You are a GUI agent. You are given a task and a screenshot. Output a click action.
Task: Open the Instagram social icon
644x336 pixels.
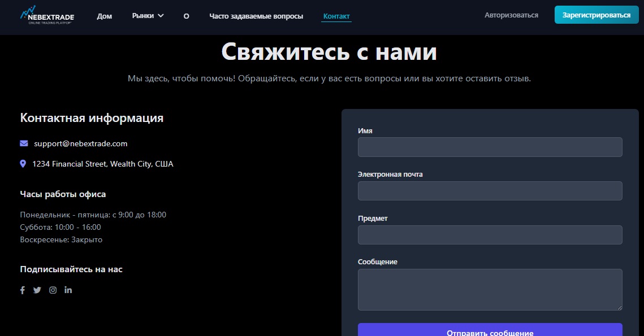(53, 290)
